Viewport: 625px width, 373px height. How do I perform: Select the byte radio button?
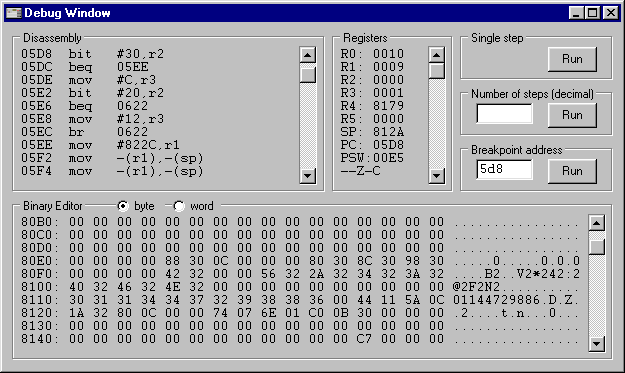(x=123, y=206)
